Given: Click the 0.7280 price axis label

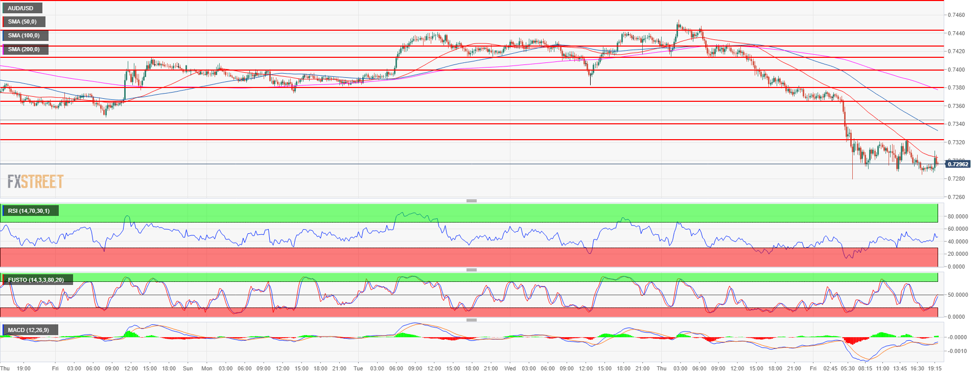Looking at the screenshot, I should point(956,179).
